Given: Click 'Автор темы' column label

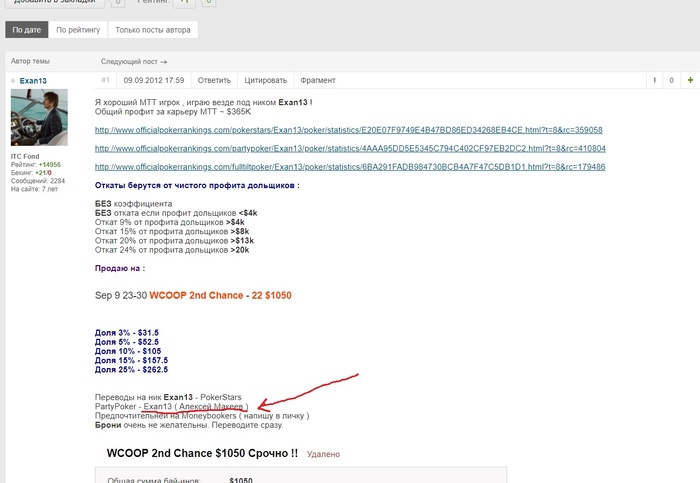Looking at the screenshot, I should coord(30,61).
